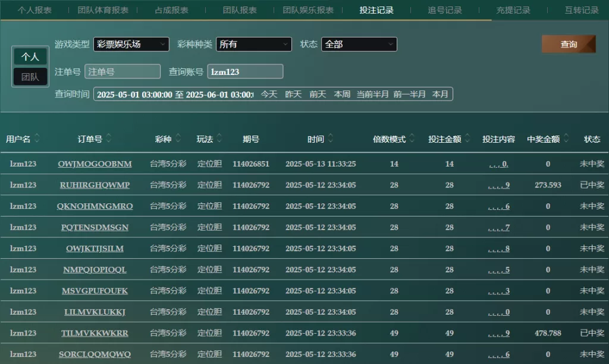Open 游戏类型 dropdown showing 彩票娱乐场
The height and width of the screenshot is (364, 609).
(131, 44)
